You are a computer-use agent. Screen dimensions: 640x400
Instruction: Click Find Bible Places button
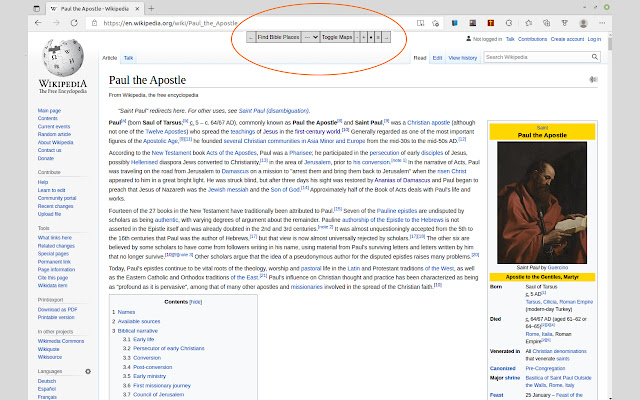tap(278, 37)
